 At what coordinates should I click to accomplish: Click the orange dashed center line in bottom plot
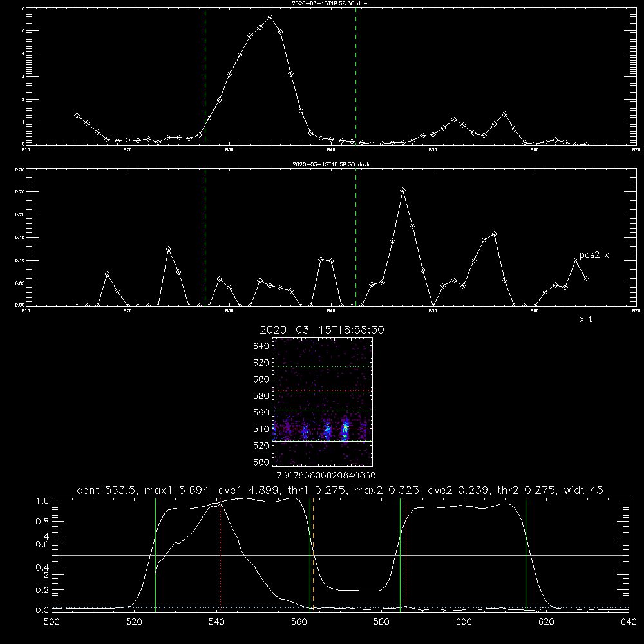[313, 554]
